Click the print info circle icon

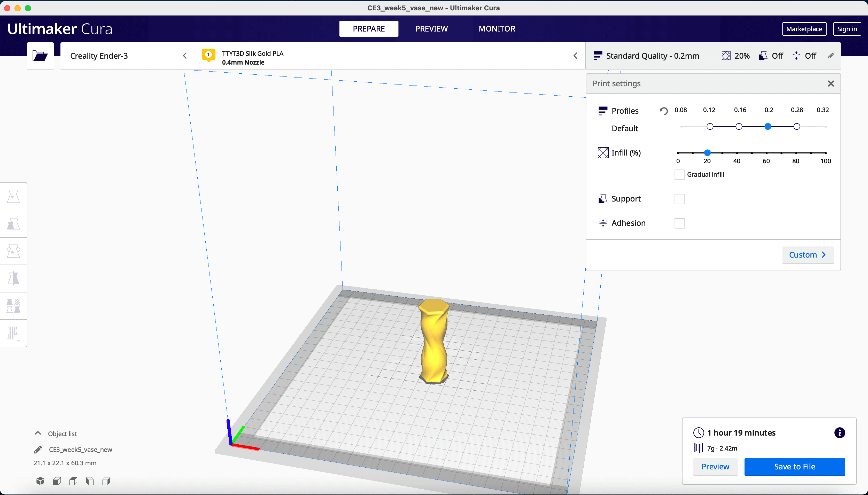point(839,433)
